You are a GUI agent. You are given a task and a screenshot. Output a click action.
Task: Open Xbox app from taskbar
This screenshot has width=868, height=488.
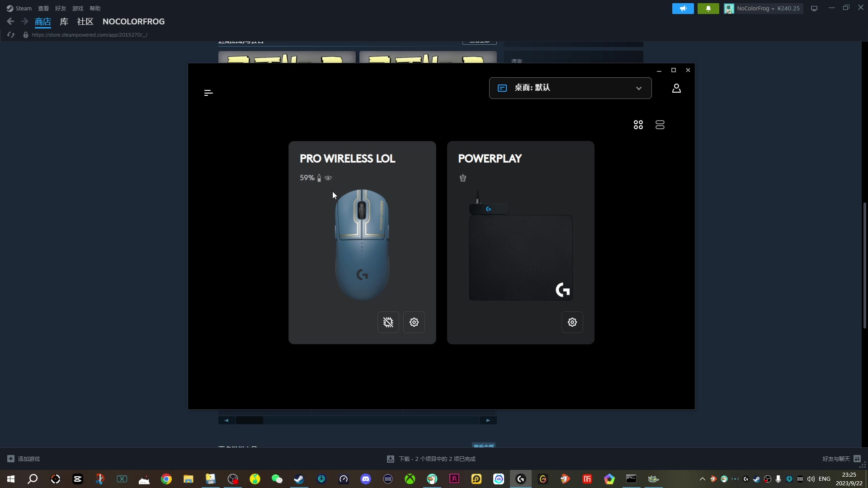point(410,479)
